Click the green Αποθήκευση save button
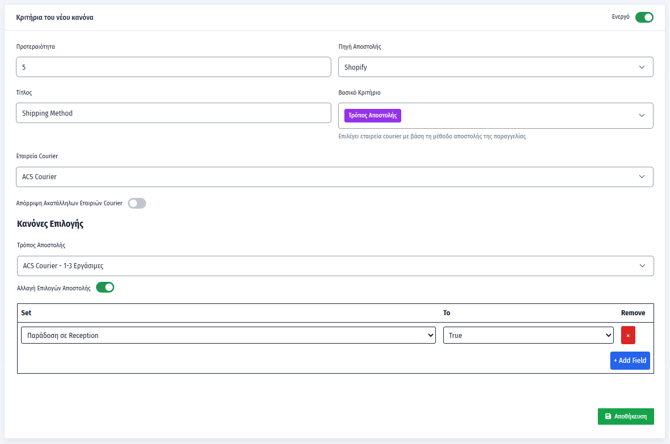Screen dimensions: 670x444 pyautogui.click(x=626, y=416)
